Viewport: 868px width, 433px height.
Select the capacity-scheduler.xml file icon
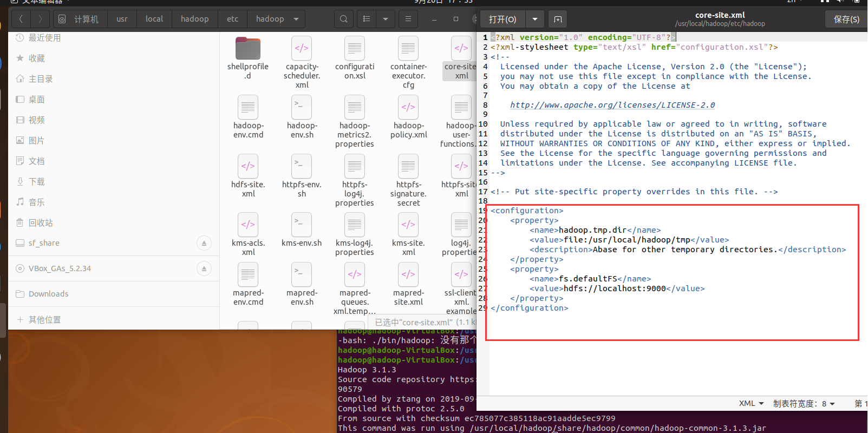coord(302,49)
